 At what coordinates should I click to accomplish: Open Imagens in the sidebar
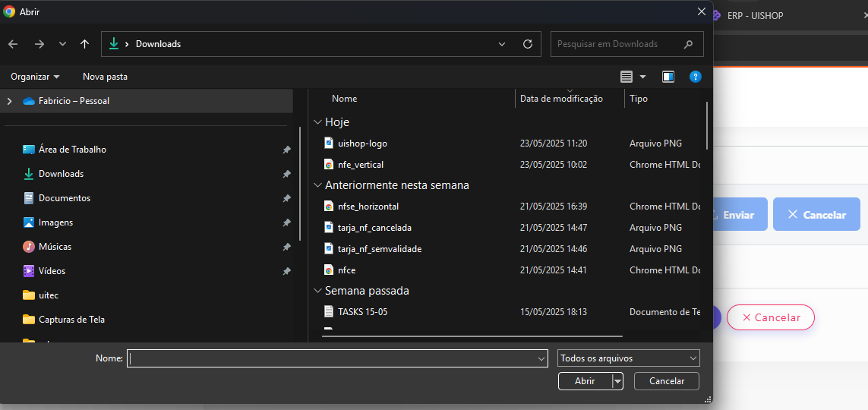[x=55, y=222]
